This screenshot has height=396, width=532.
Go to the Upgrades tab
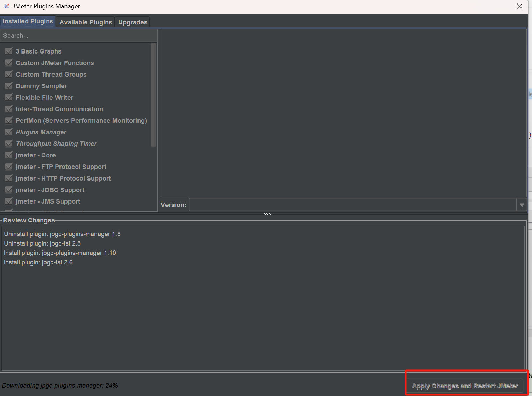[x=133, y=22]
